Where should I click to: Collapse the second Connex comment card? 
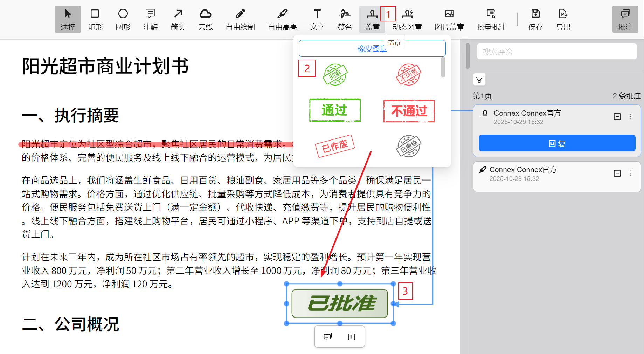pos(617,173)
